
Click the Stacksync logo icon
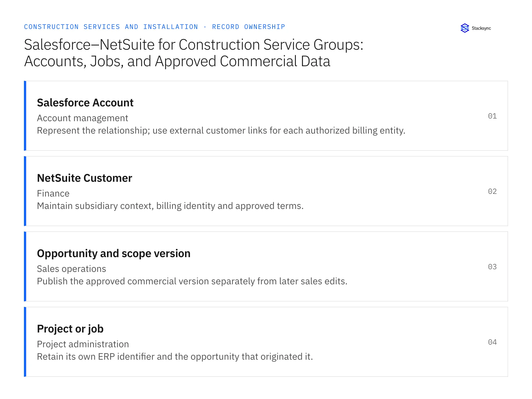point(465,28)
